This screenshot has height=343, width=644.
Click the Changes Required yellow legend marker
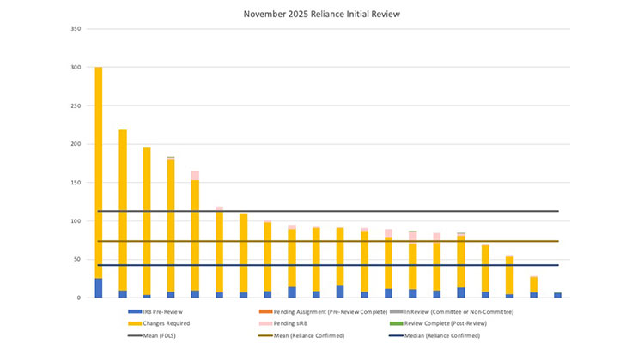coord(131,323)
